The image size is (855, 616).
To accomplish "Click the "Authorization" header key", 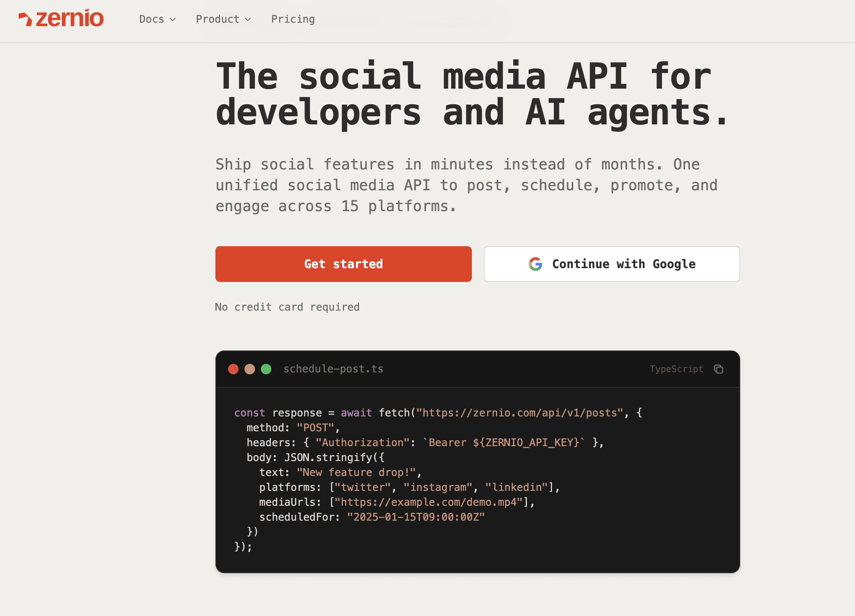I will 363,443.
